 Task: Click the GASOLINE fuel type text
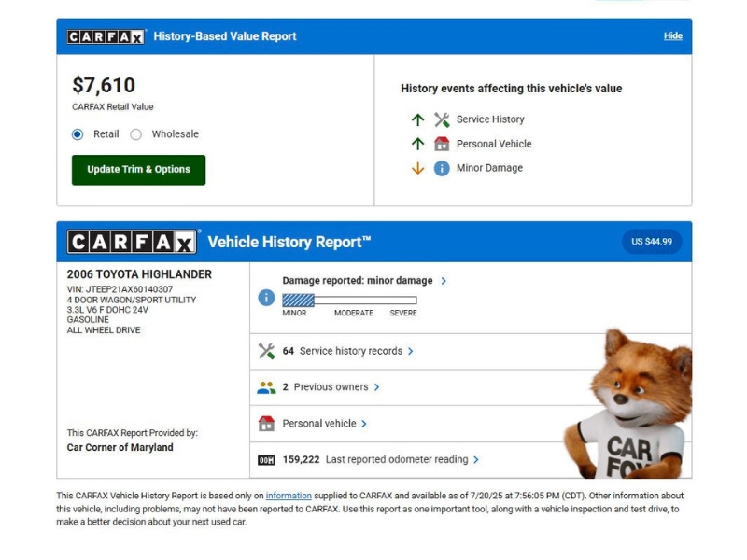pyautogui.click(x=88, y=320)
